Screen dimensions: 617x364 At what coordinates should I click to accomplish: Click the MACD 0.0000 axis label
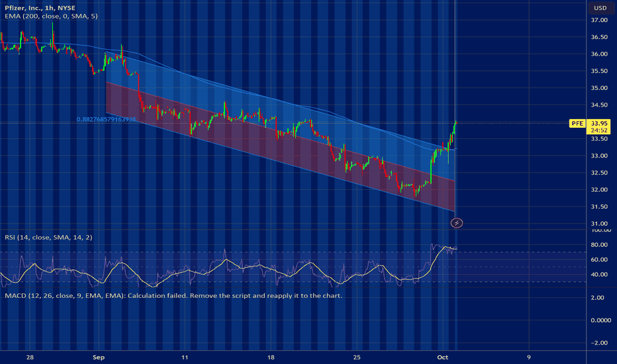click(601, 320)
